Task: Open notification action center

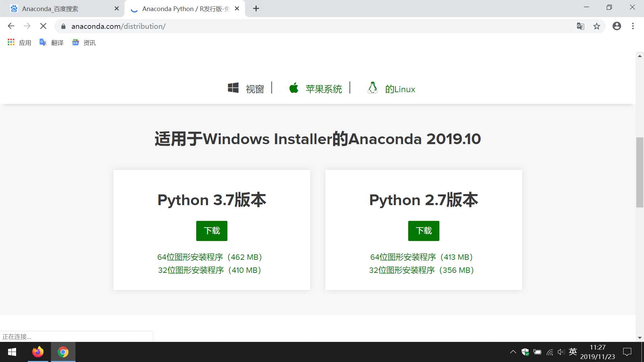Action: pos(627,352)
